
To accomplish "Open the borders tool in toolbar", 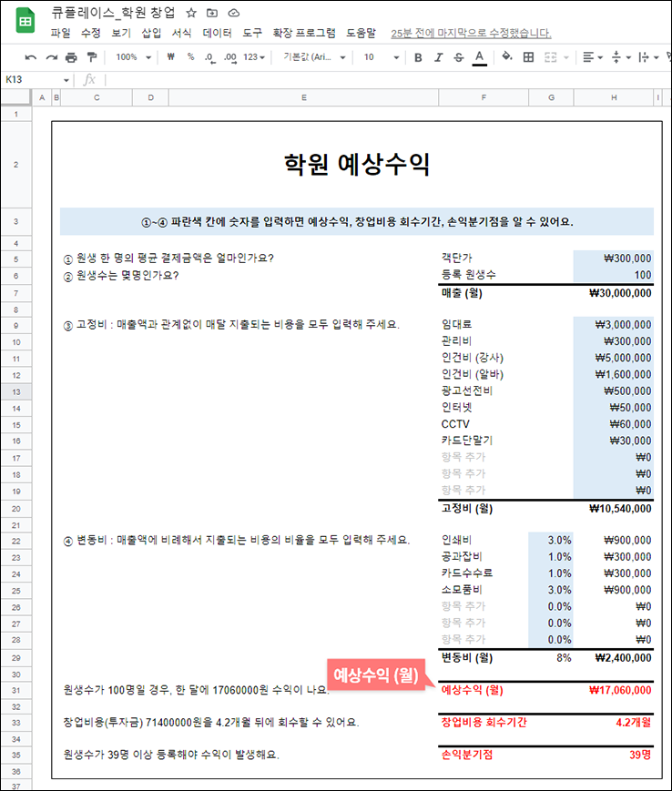I will (528, 57).
